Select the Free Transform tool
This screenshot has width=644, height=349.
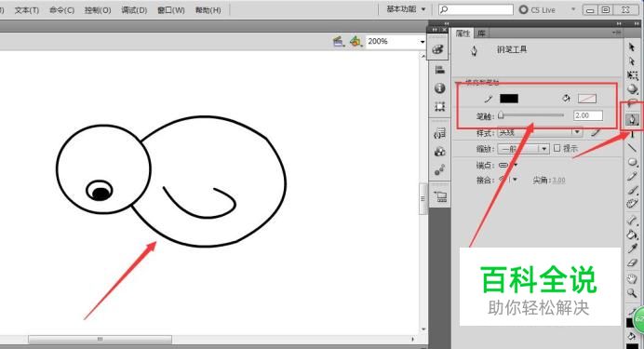coord(633,75)
